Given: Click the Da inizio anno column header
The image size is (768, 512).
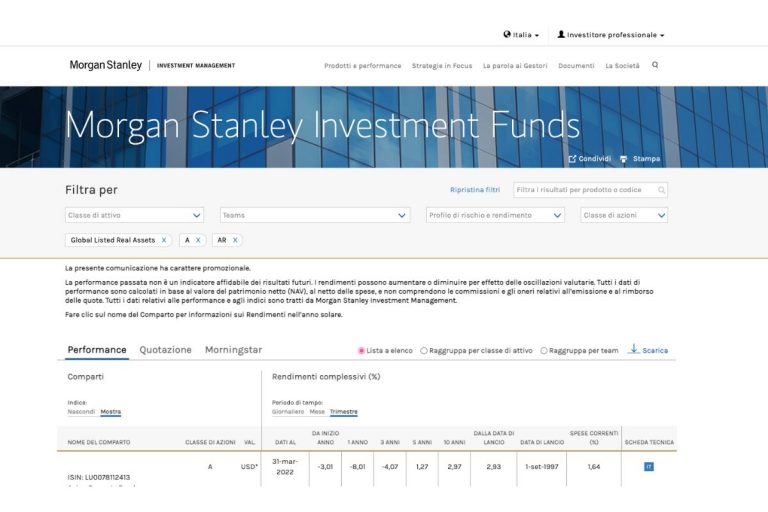Looking at the screenshot, I should (325, 438).
